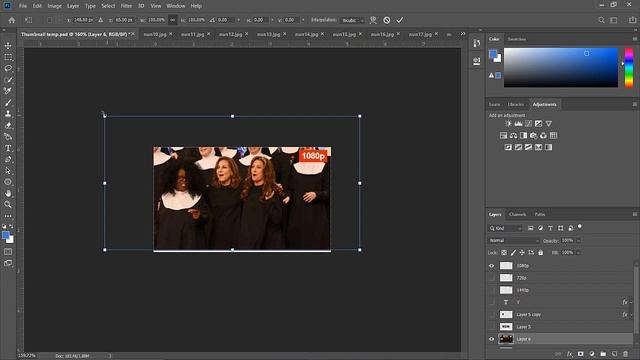
Task: Cancel the transform with the no-entry icon
Action: tap(387, 20)
